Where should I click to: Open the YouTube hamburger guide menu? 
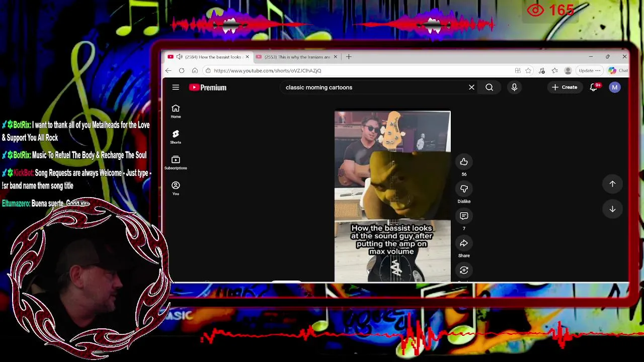click(x=176, y=87)
